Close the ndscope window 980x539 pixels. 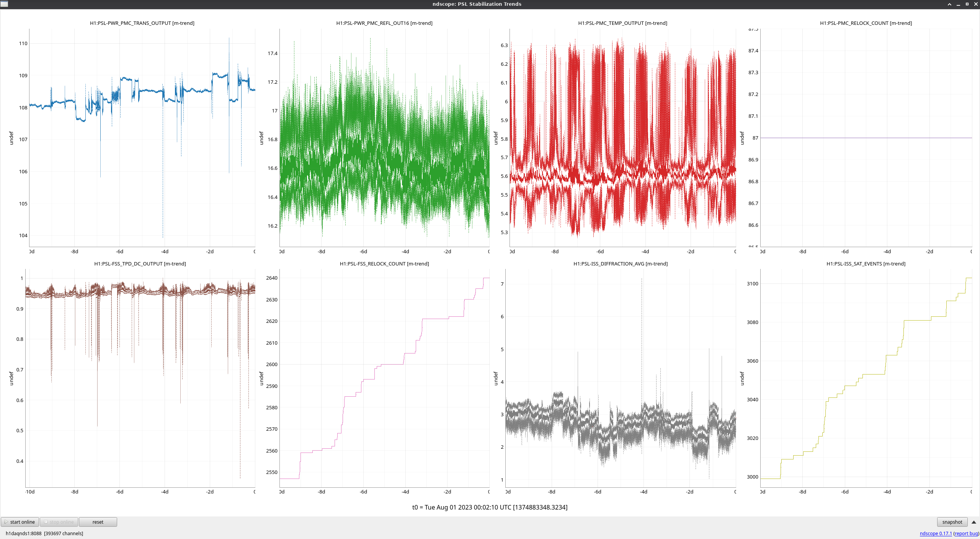click(976, 4)
